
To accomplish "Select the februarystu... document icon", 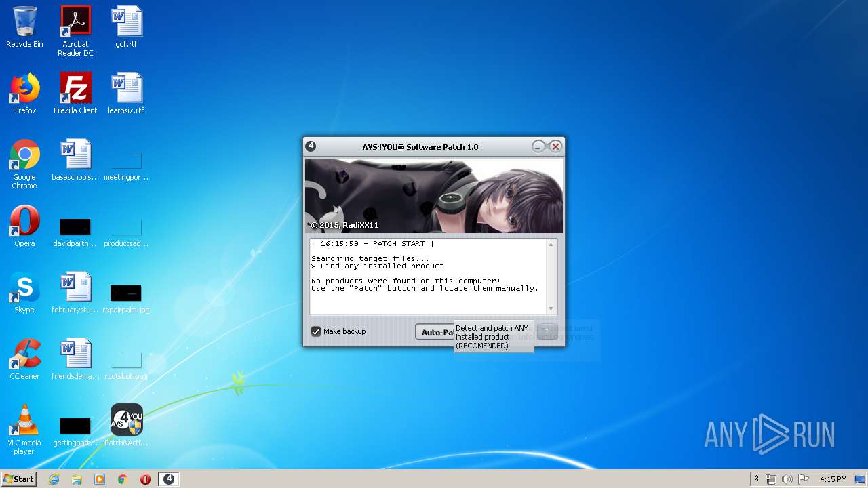I will 75,293.
